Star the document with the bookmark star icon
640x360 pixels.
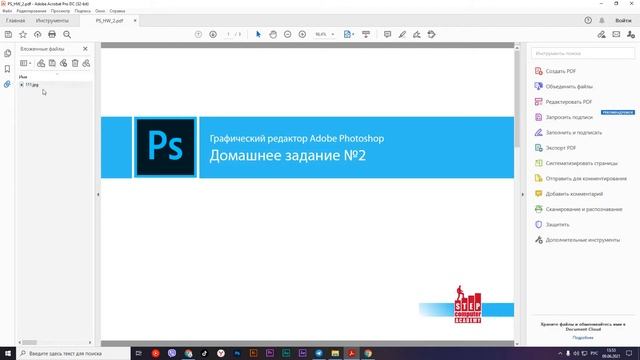click(x=23, y=35)
